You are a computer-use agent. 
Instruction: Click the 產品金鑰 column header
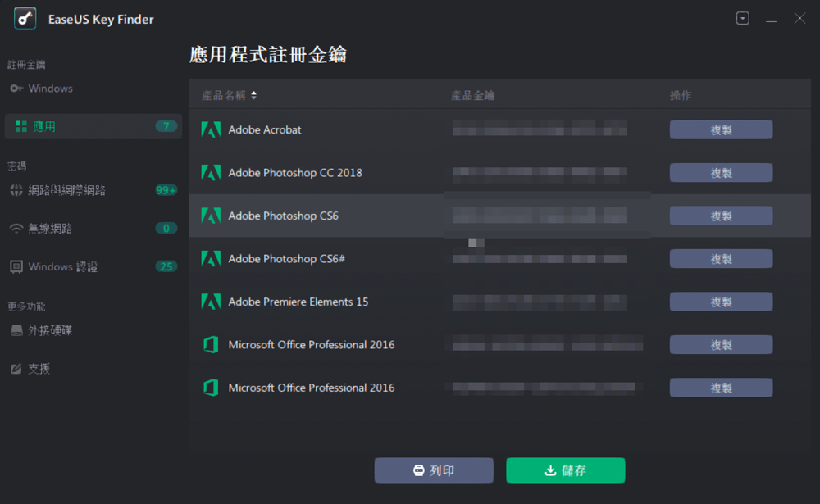point(473,95)
